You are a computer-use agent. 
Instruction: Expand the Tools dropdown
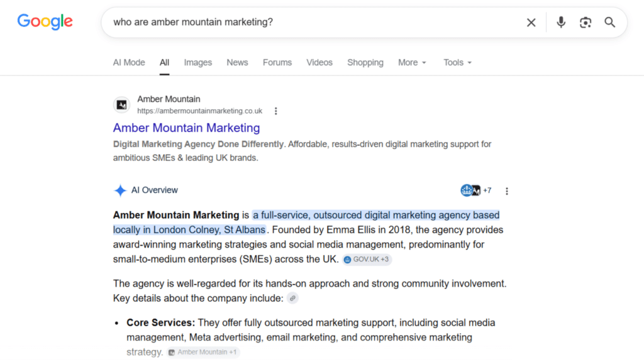[458, 62]
